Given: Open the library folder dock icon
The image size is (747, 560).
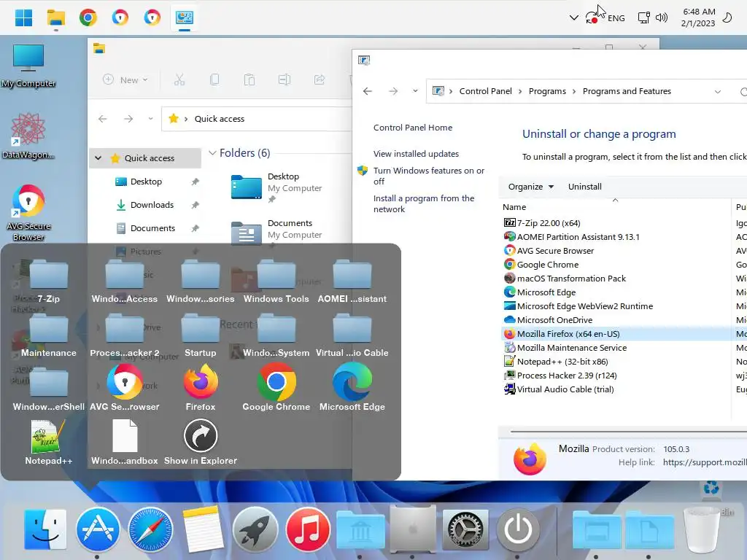Looking at the screenshot, I should point(360,530).
